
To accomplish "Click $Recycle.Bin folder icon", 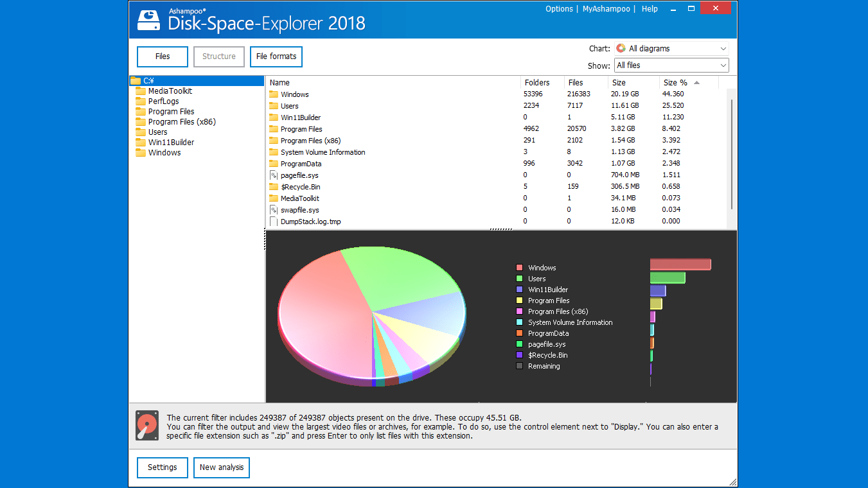I will (x=274, y=187).
